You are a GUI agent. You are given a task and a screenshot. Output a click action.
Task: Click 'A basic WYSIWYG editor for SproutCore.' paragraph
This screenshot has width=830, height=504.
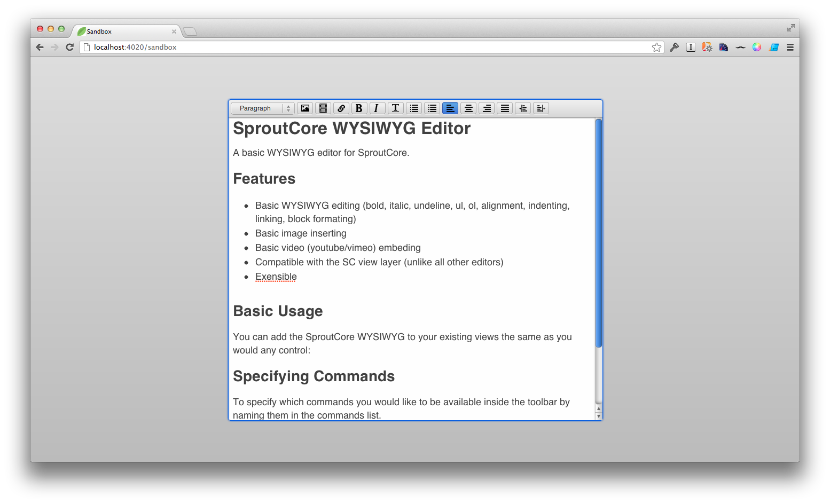(321, 153)
